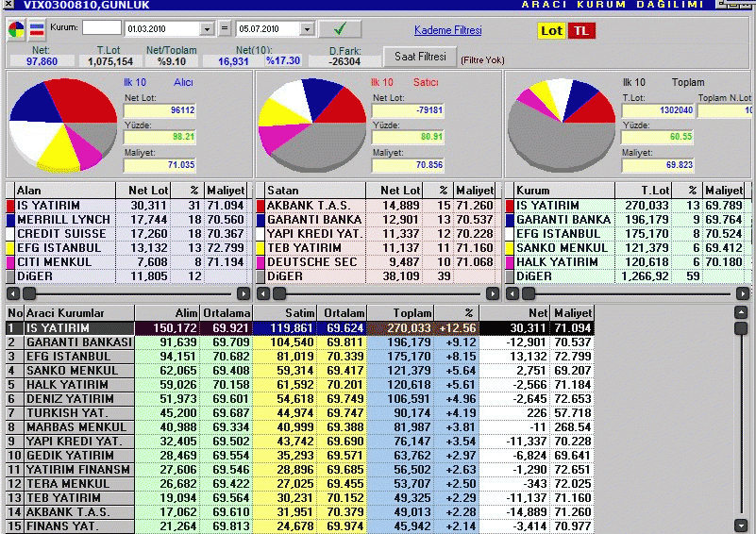Click the yellow swatch beside TEB YATIRIM

[260, 248]
